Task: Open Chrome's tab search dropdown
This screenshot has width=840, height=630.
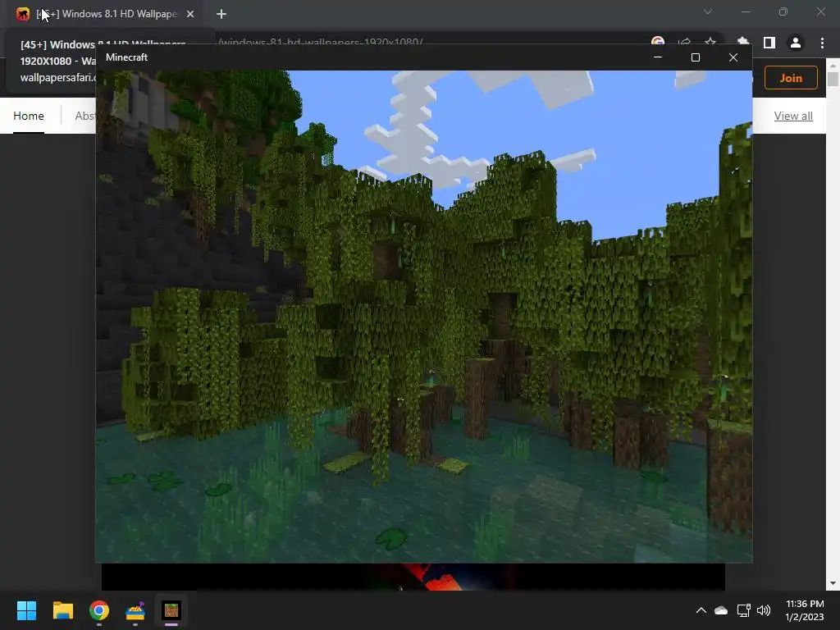Action: tap(708, 11)
